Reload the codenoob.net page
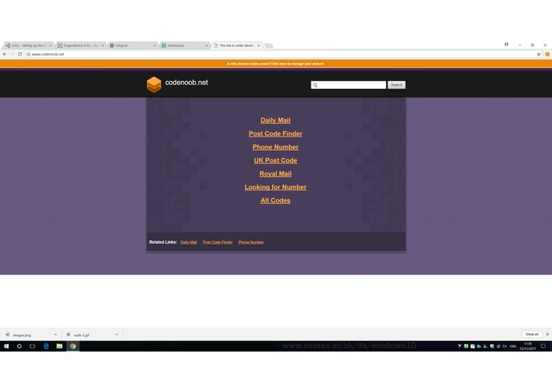This screenshot has width=552, height=392. click(20, 54)
